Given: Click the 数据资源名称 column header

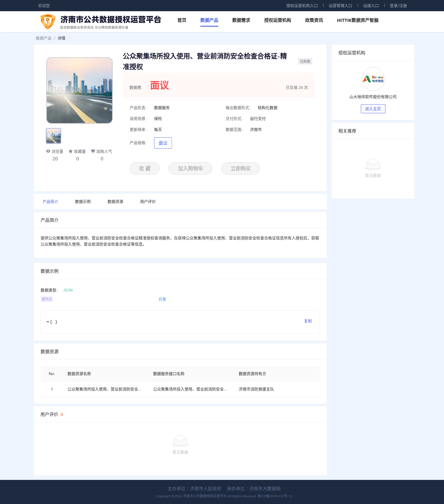Looking at the screenshot, I should pyautogui.click(x=79, y=374).
